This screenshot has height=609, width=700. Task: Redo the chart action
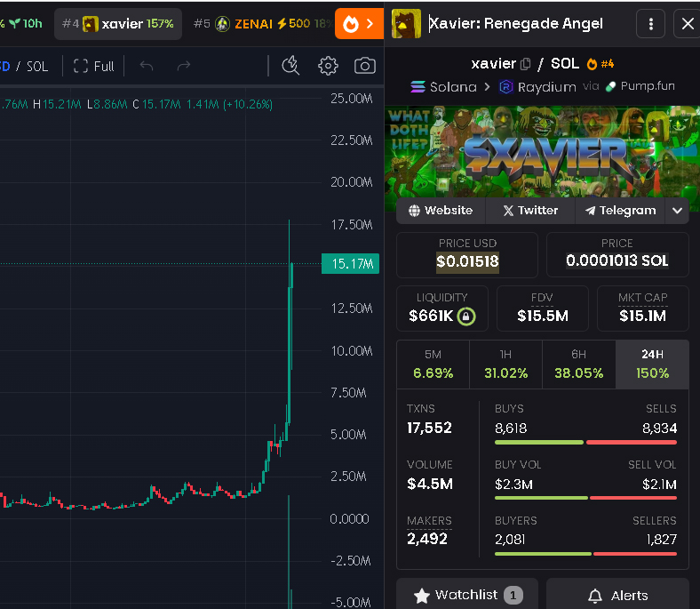(x=184, y=66)
